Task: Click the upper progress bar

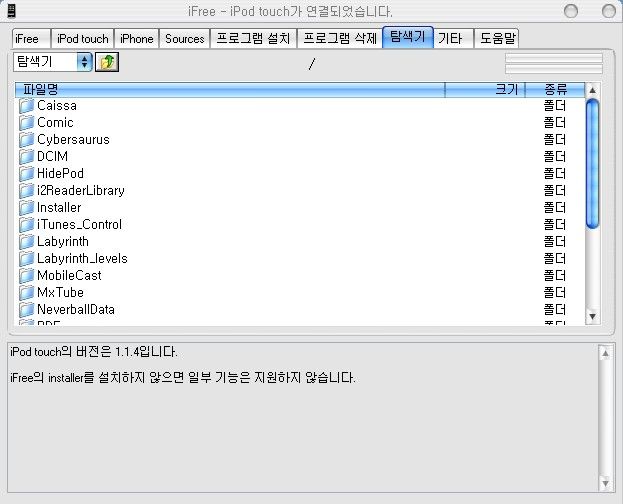Action: 554,58
